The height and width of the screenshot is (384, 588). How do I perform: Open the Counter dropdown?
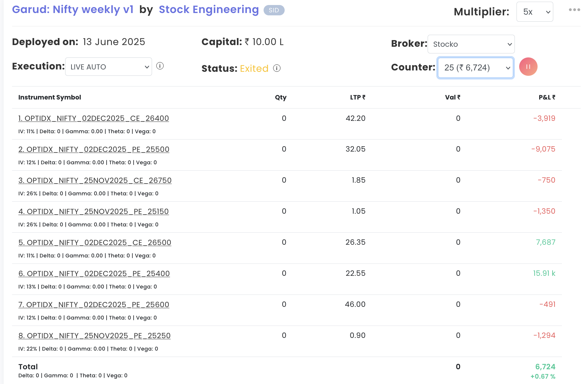pyautogui.click(x=475, y=68)
